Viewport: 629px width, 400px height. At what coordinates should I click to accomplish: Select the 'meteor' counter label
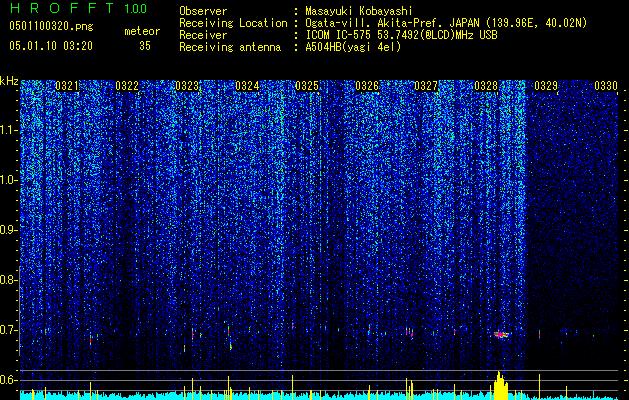click(x=142, y=31)
